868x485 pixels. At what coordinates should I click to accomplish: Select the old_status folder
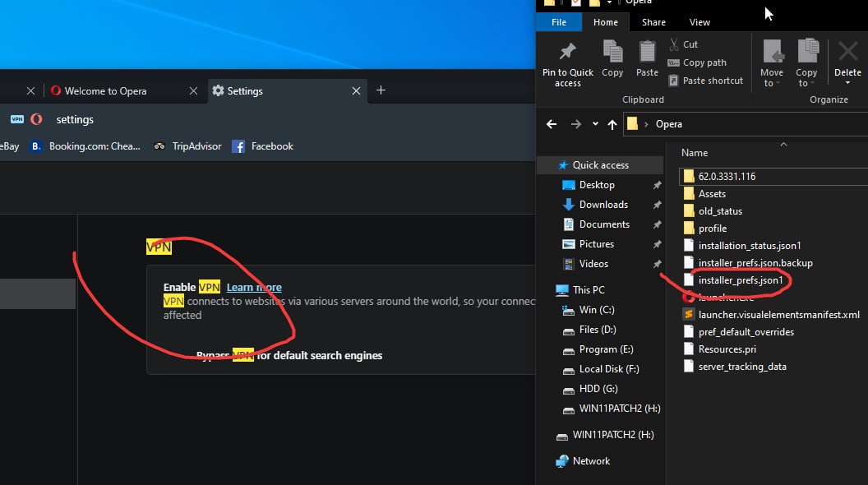click(720, 211)
